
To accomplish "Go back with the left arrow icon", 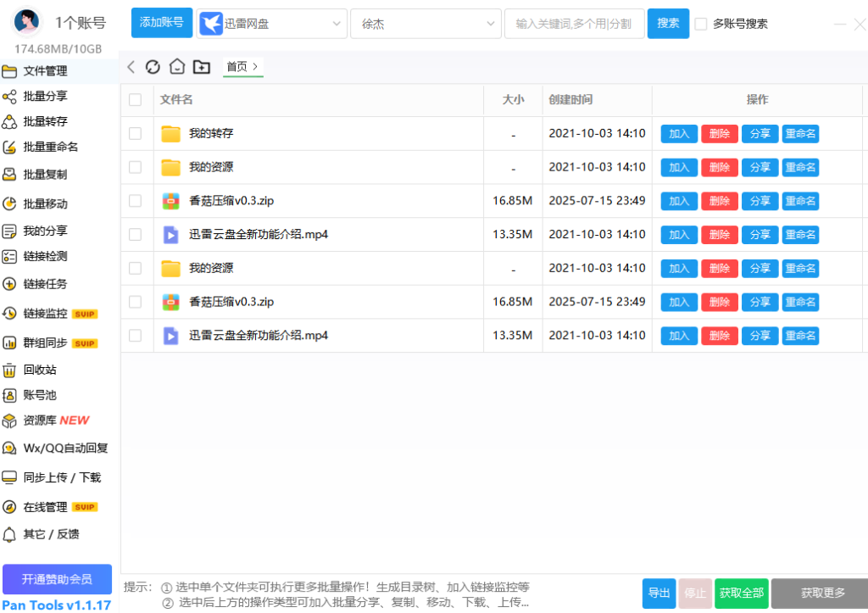I will (x=131, y=67).
